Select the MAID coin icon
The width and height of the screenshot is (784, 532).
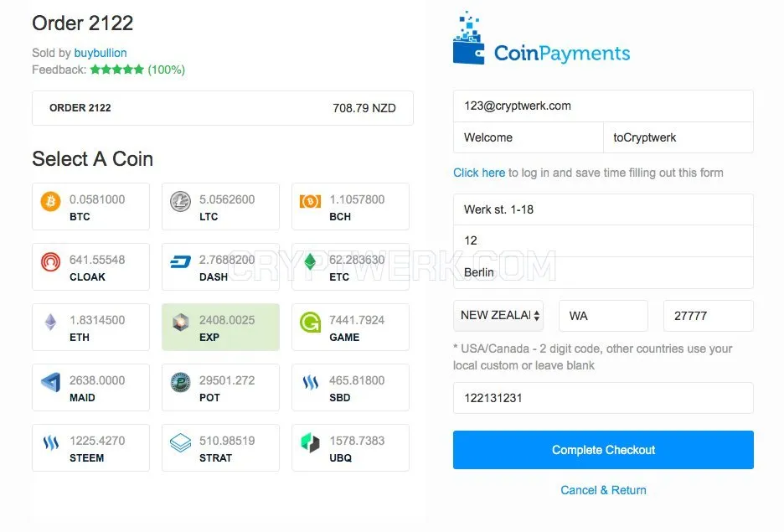50,383
